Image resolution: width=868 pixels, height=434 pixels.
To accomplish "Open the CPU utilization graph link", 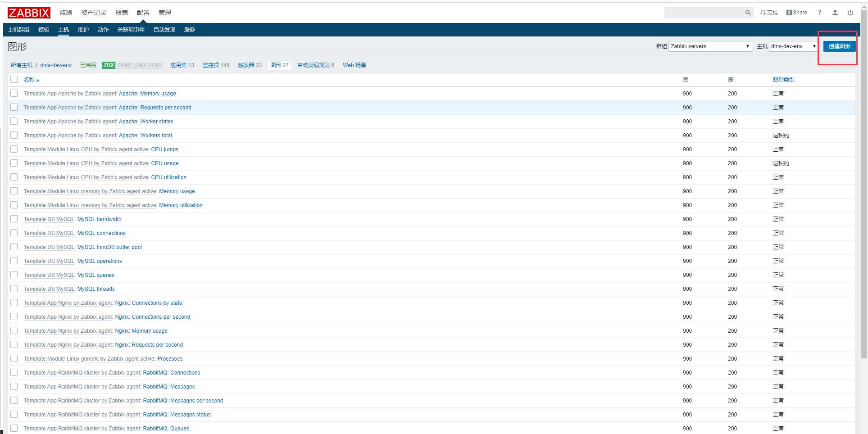I will click(169, 177).
